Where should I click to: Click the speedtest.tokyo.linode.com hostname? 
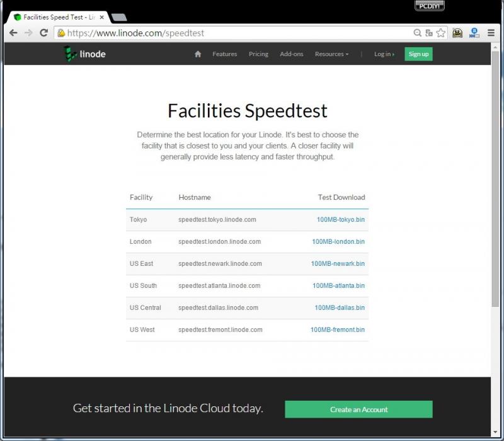(x=217, y=219)
